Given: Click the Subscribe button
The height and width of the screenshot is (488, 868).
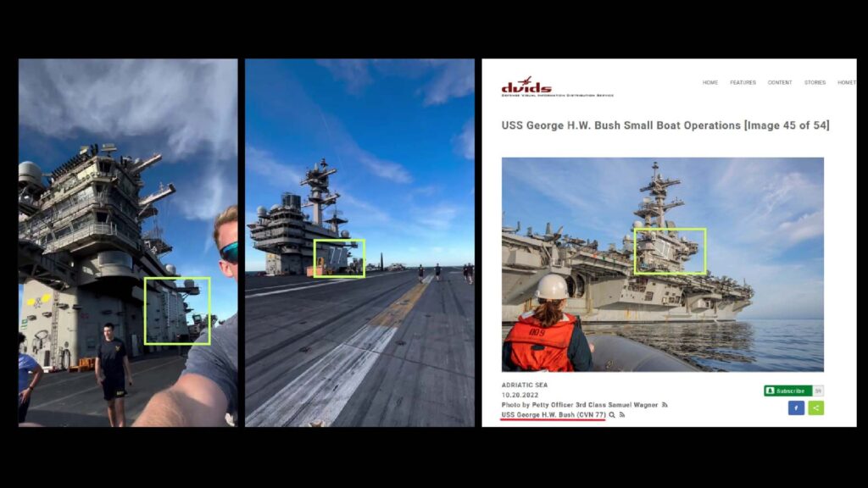Looking at the screenshot, I should (787, 391).
